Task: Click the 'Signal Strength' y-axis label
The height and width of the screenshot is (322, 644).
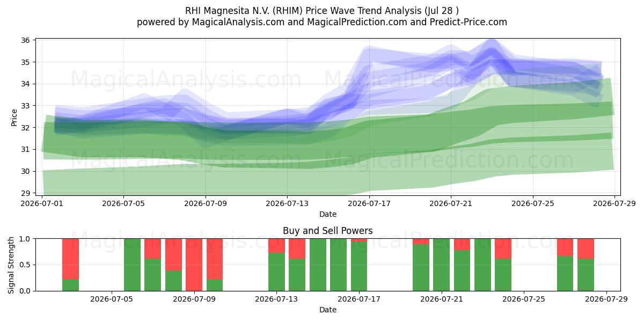Action: [x=11, y=265]
